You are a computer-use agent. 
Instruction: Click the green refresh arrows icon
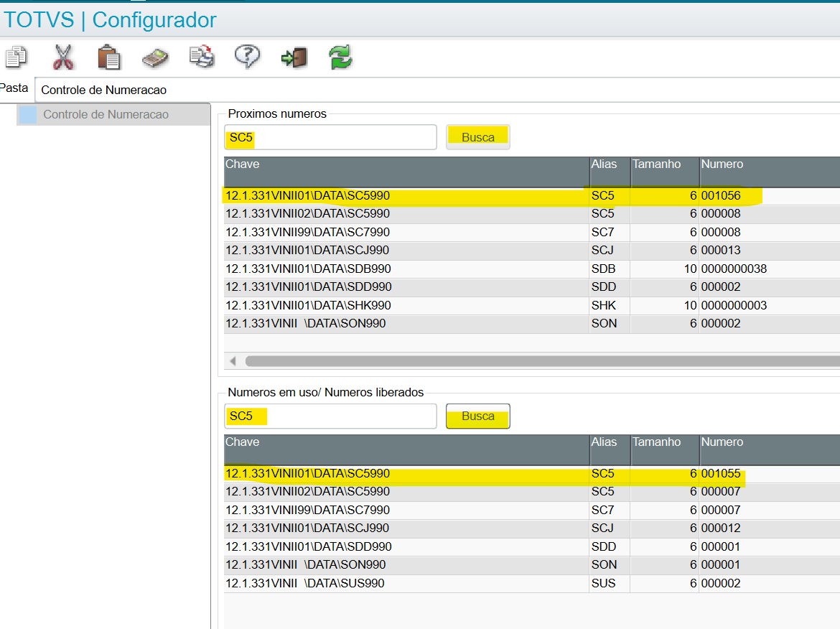point(340,57)
